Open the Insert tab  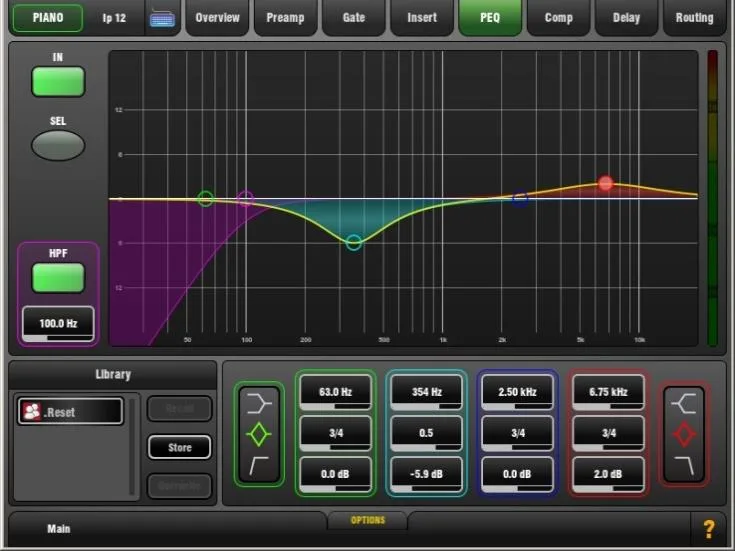tap(422, 18)
